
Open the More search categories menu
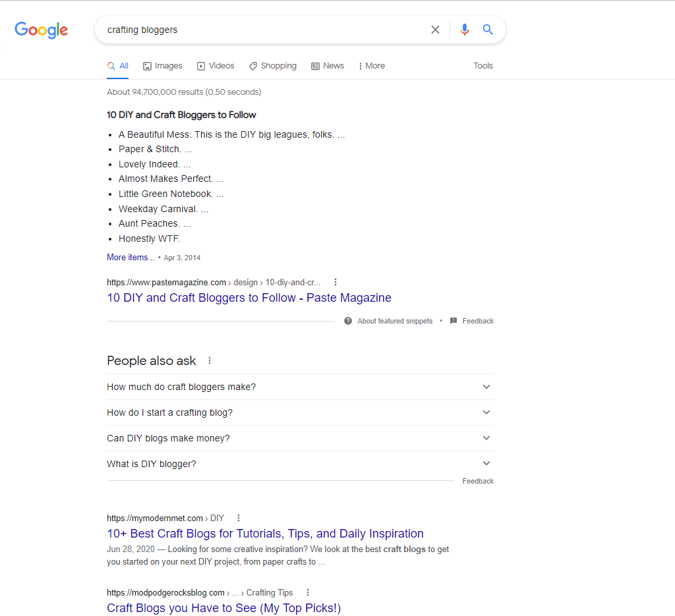[x=372, y=66]
